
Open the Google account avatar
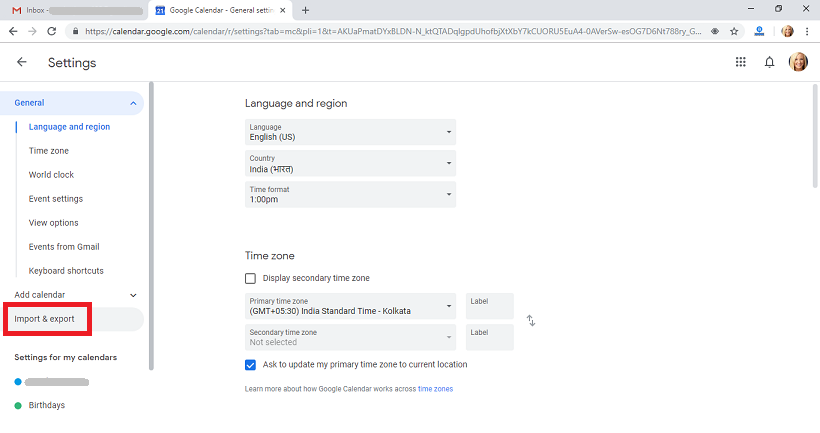pos(798,62)
